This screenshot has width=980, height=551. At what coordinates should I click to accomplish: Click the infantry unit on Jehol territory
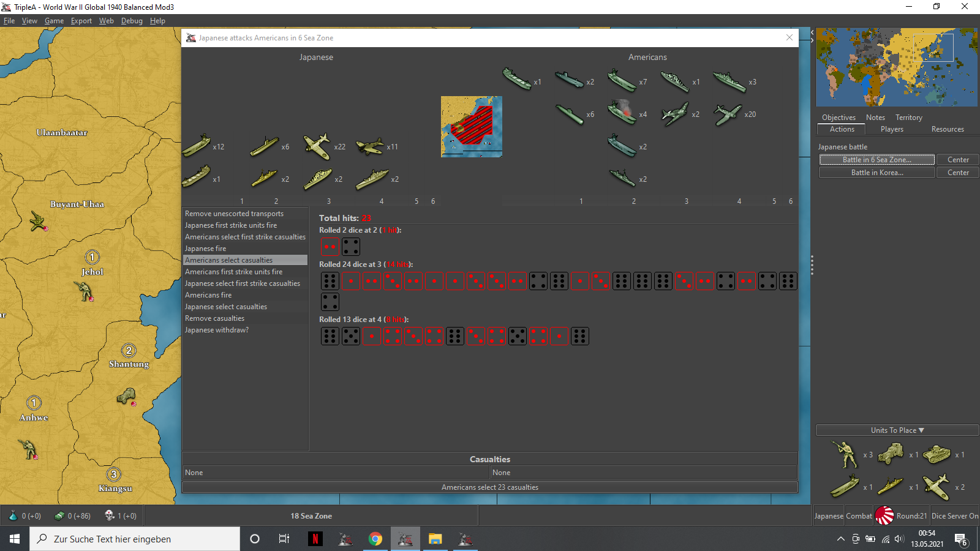pos(85,291)
